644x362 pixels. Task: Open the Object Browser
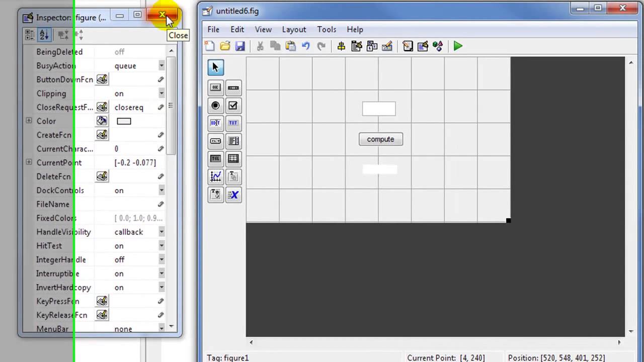pos(438,46)
